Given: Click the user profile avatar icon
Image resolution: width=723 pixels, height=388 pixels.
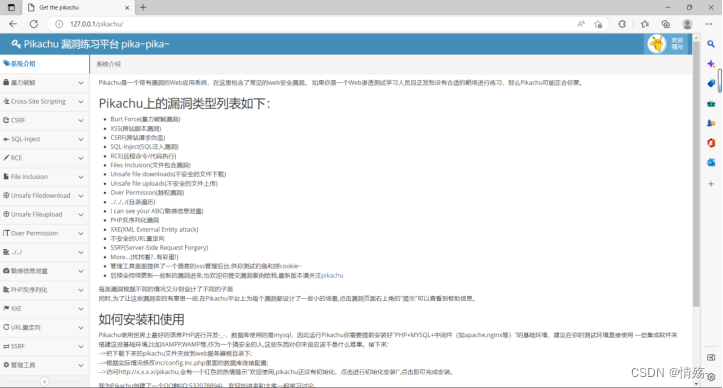Looking at the screenshot, I should point(687,24).
